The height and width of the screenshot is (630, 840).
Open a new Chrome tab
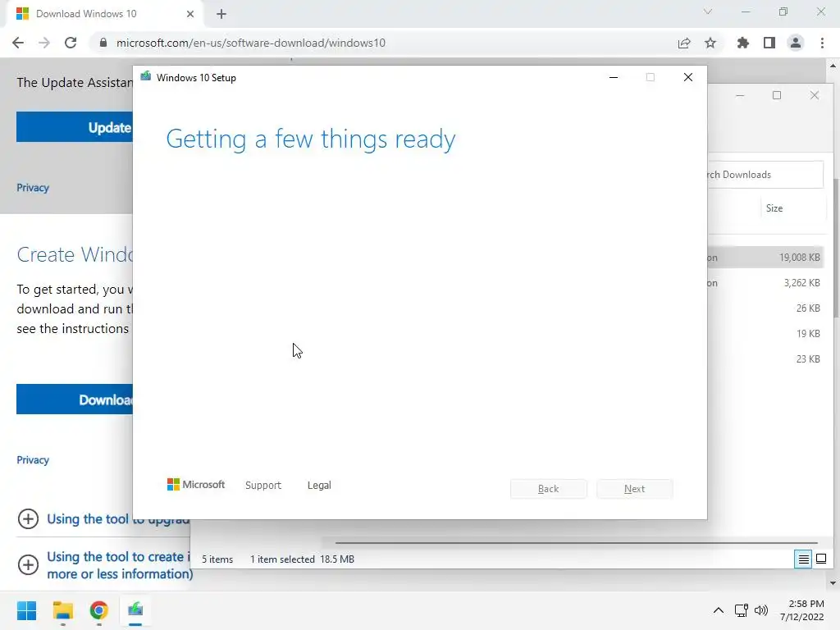221,14
